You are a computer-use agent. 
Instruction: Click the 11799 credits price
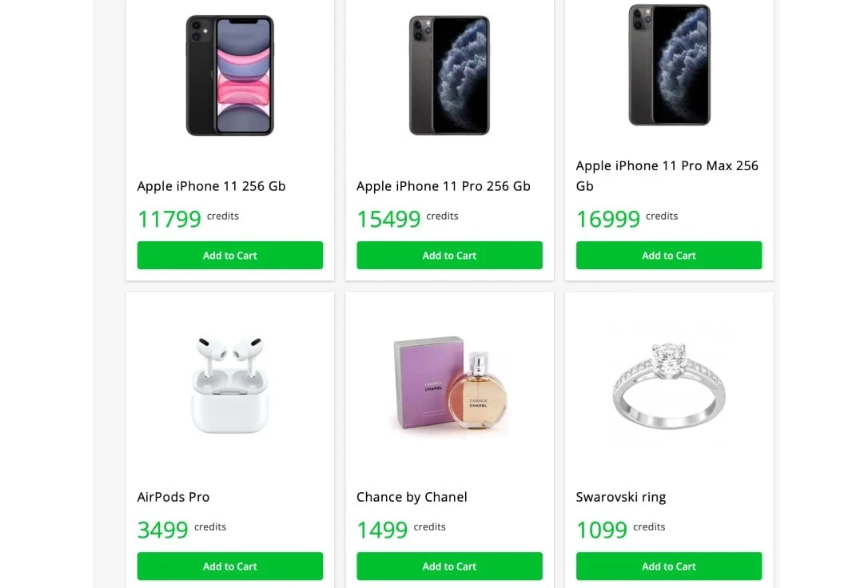pos(169,219)
